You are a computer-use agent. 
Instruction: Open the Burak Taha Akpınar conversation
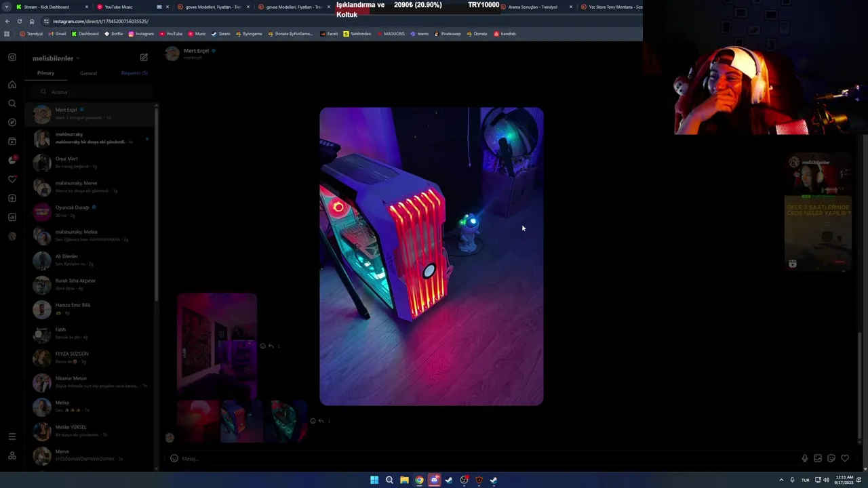(90, 285)
